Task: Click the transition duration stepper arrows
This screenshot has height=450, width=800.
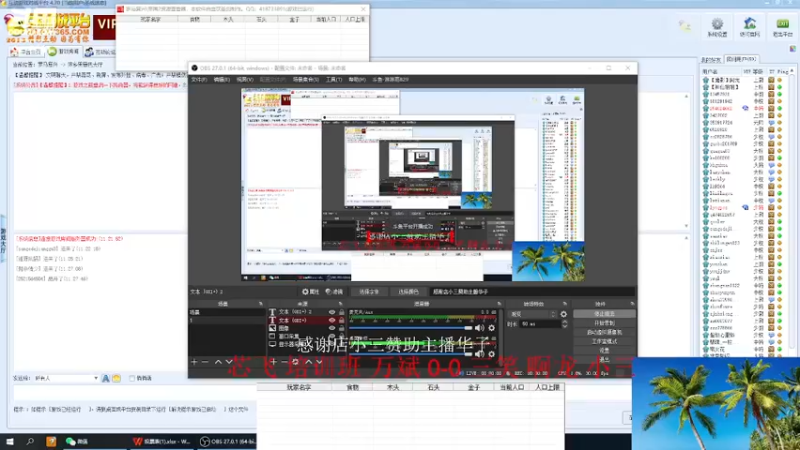Action: [564, 324]
